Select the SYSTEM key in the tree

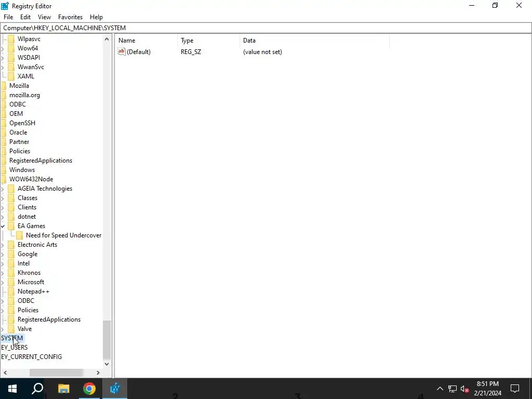click(12, 338)
